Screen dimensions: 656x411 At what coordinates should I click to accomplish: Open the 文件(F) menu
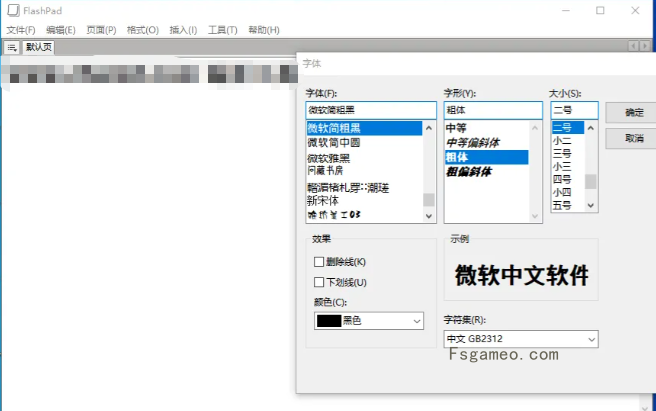pyautogui.click(x=21, y=30)
